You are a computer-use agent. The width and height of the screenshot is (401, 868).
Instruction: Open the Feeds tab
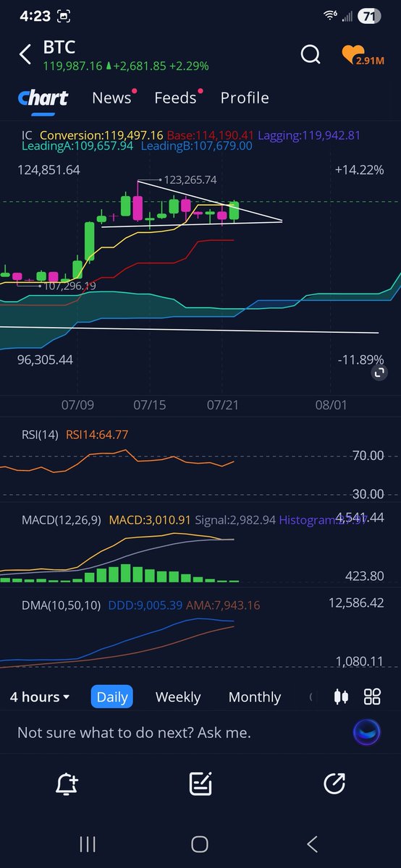(175, 98)
